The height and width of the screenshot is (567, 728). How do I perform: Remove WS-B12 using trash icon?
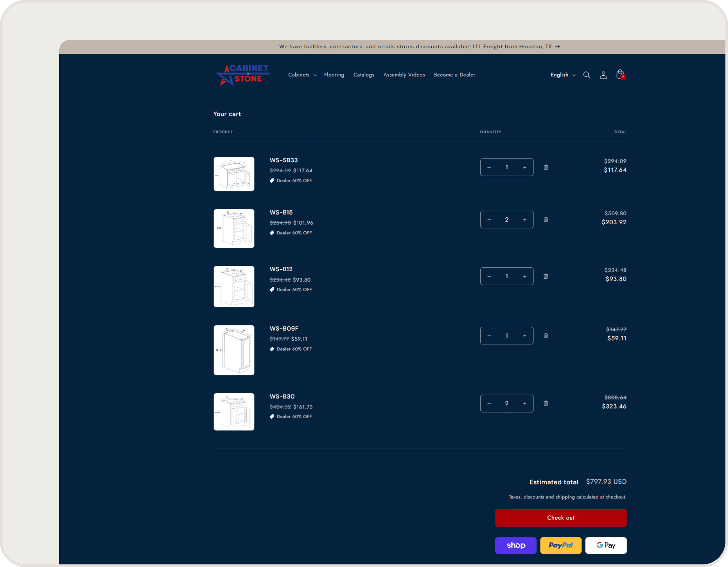545,276
